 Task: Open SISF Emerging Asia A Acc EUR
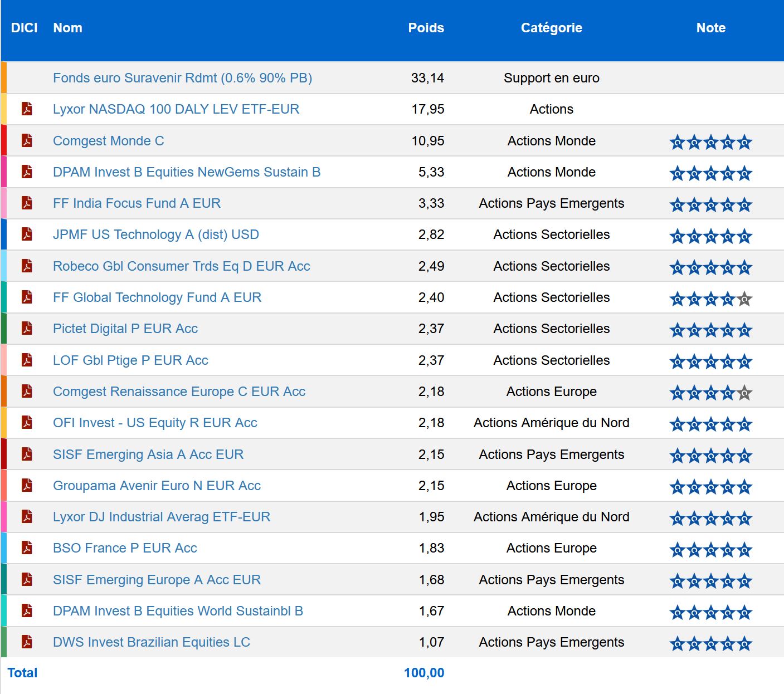pos(148,454)
